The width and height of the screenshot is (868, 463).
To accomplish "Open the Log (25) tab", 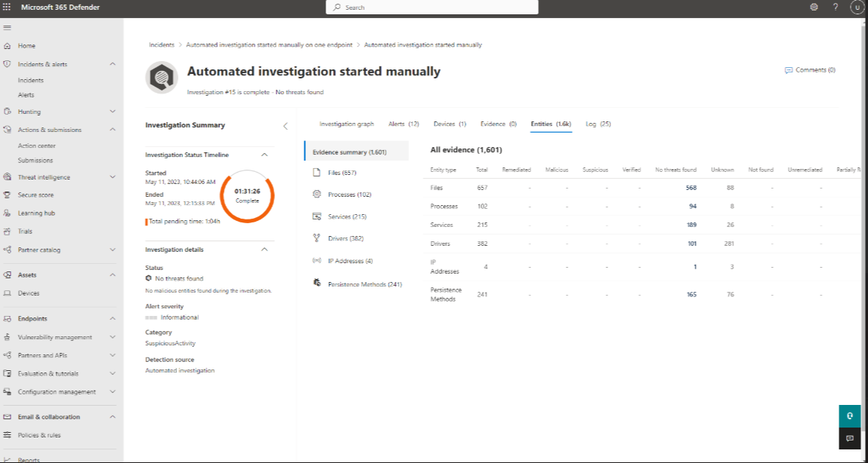I will (x=599, y=124).
